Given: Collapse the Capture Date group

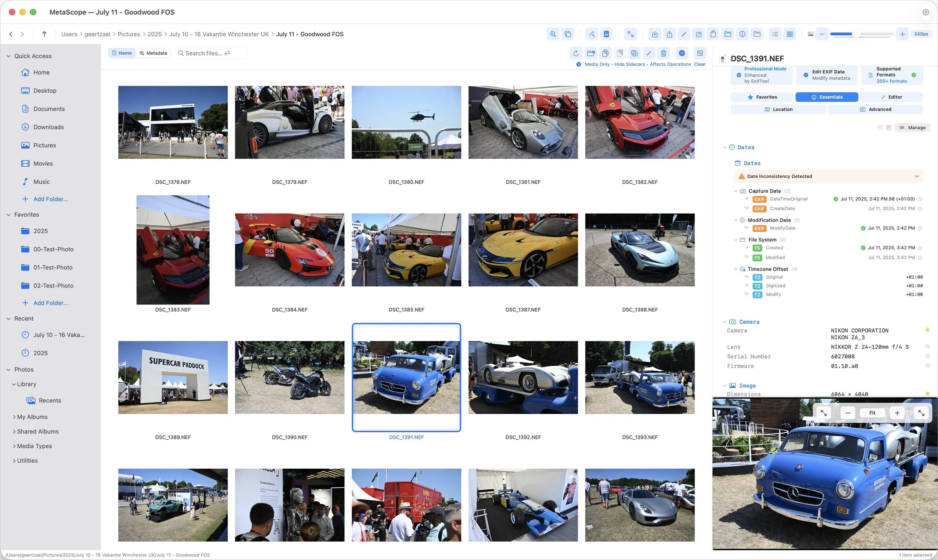Looking at the screenshot, I should 736,191.
